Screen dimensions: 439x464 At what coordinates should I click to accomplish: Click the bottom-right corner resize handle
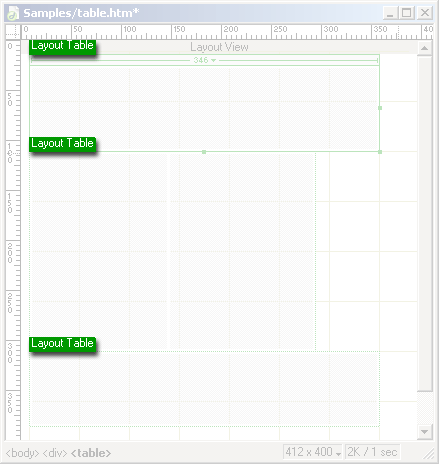[380, 152]
